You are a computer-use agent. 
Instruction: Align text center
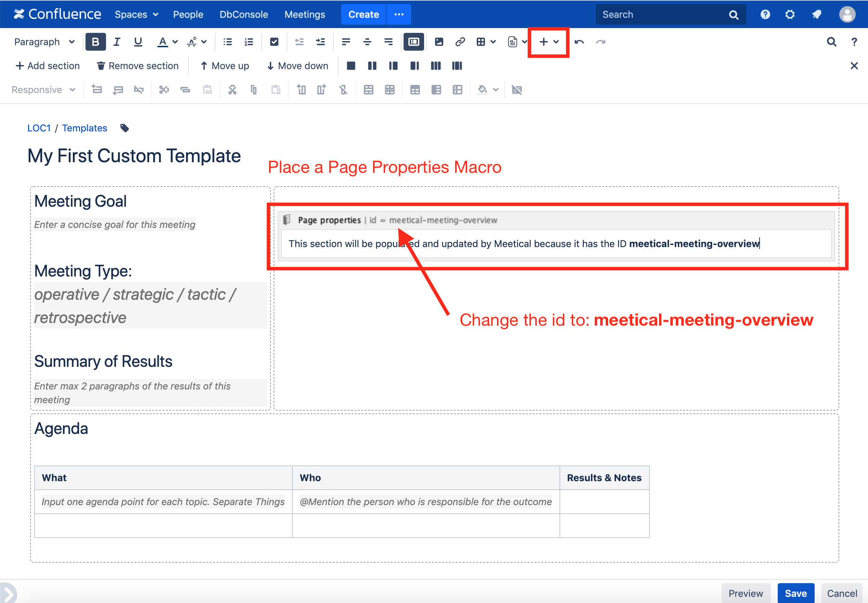[x=367, y=41]
